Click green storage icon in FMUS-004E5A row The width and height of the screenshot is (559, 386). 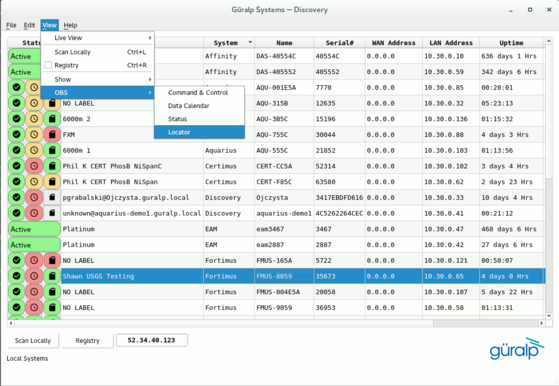click(x=52, y=292)
